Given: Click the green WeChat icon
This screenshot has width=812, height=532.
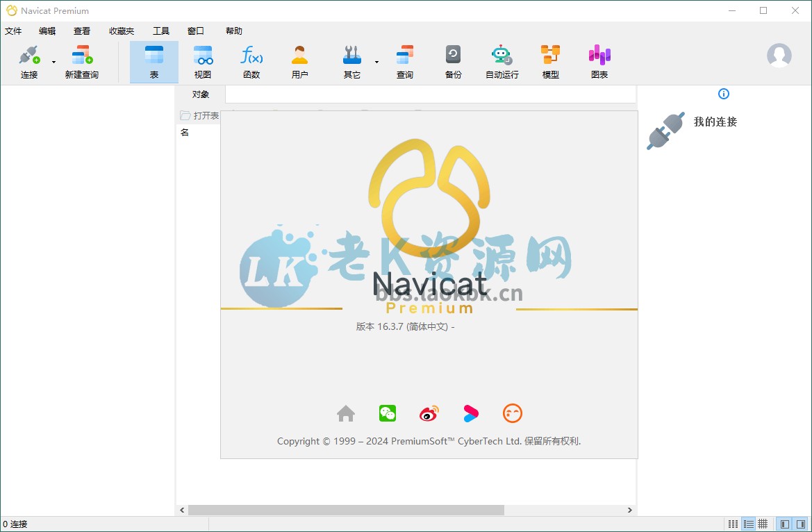Looking at the screenshot, I should [388, 413].
